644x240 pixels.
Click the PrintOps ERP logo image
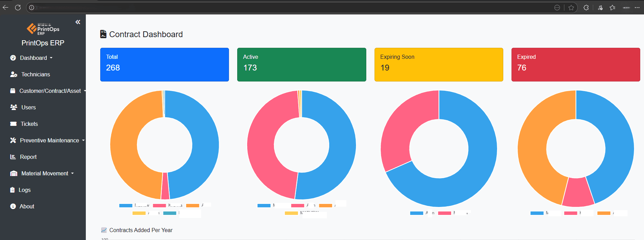(x=43, y=29)
